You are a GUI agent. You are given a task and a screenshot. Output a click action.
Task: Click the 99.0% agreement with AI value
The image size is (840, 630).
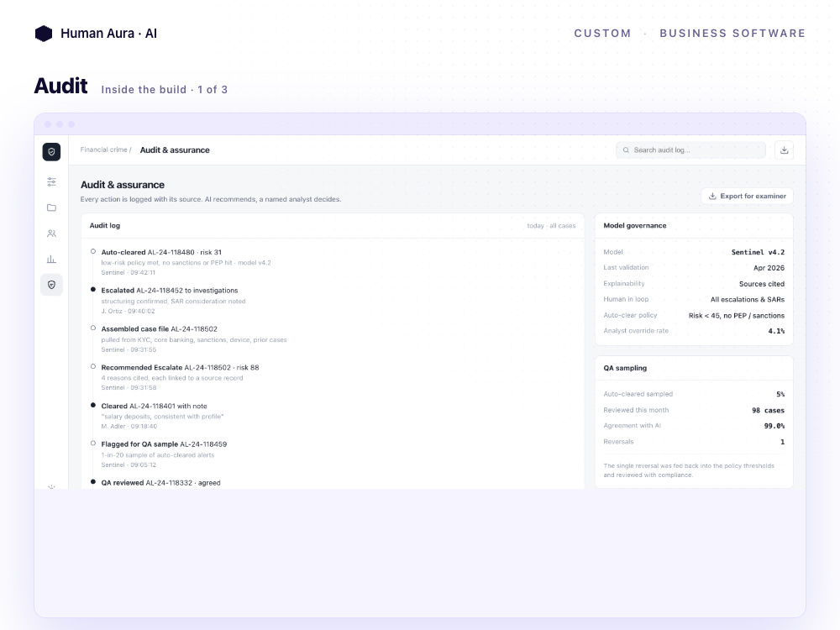[x=774, y=426]
